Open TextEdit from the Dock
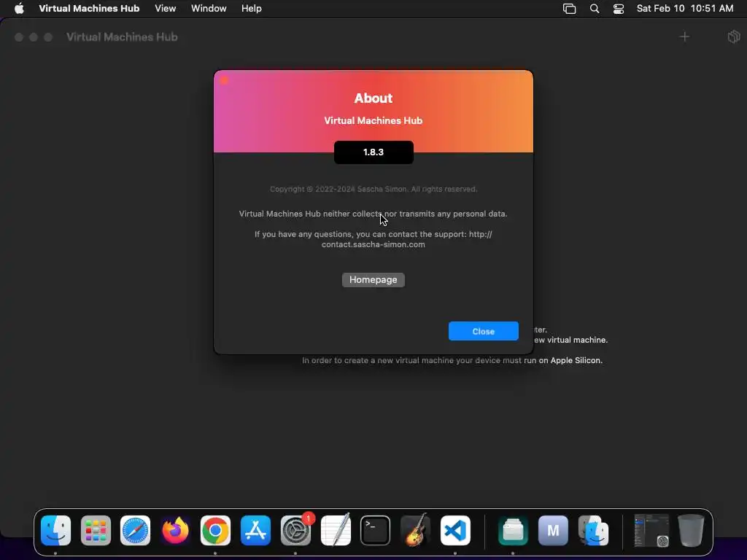 point(336,531)
